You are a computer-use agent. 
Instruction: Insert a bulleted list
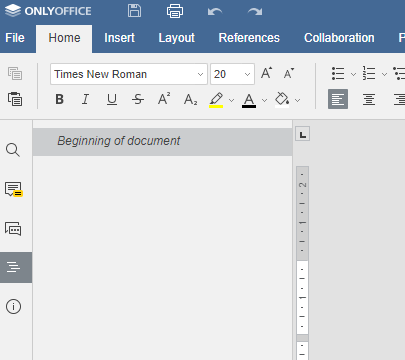click(x=338, y=73)
